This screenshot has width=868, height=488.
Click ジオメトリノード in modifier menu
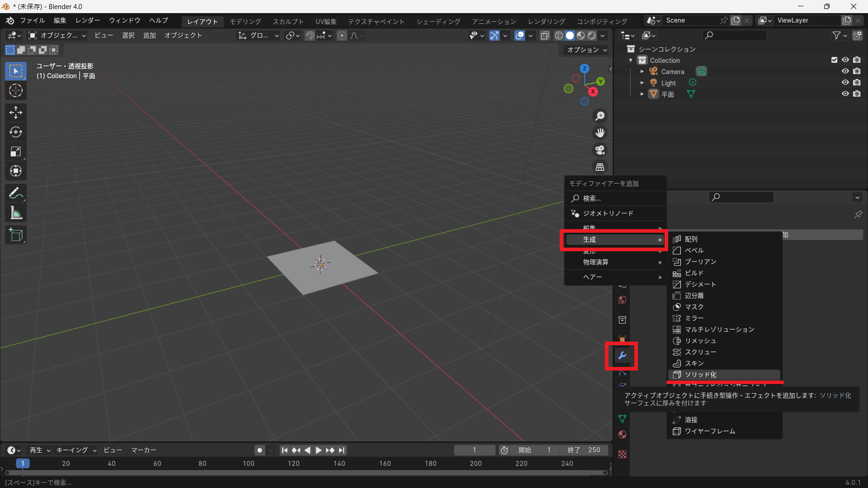[608, 213]
